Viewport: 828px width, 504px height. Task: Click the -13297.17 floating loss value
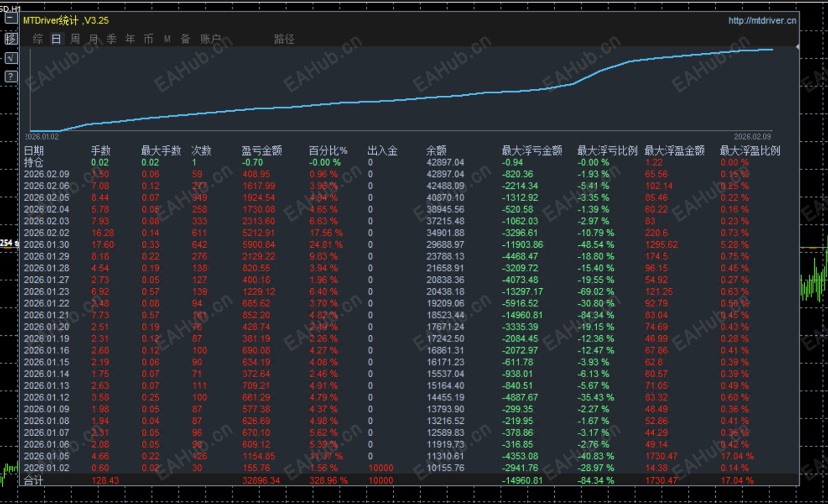(x=523, y=292)
